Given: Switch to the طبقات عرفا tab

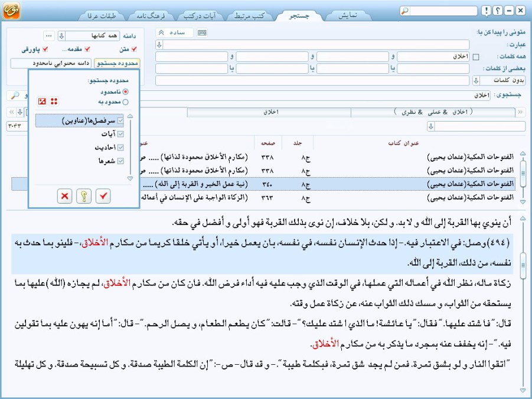Looking at the screenshot, I should (x=102, y=15).
